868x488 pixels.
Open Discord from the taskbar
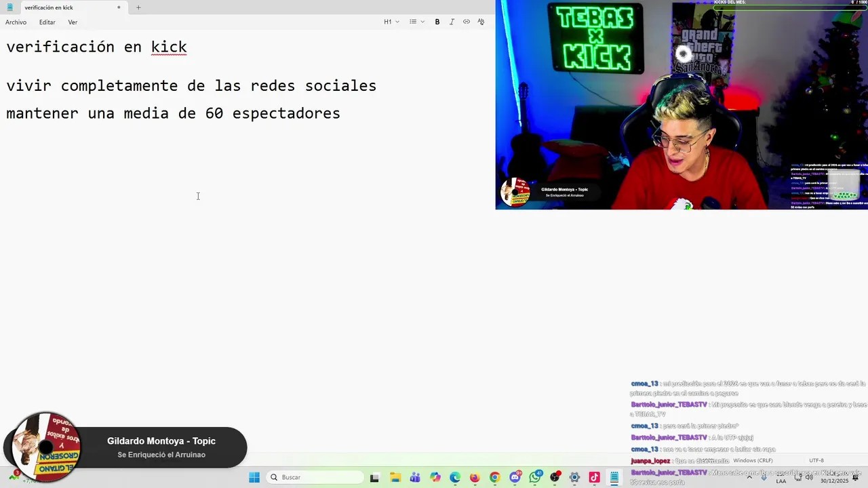coord(515,477)
